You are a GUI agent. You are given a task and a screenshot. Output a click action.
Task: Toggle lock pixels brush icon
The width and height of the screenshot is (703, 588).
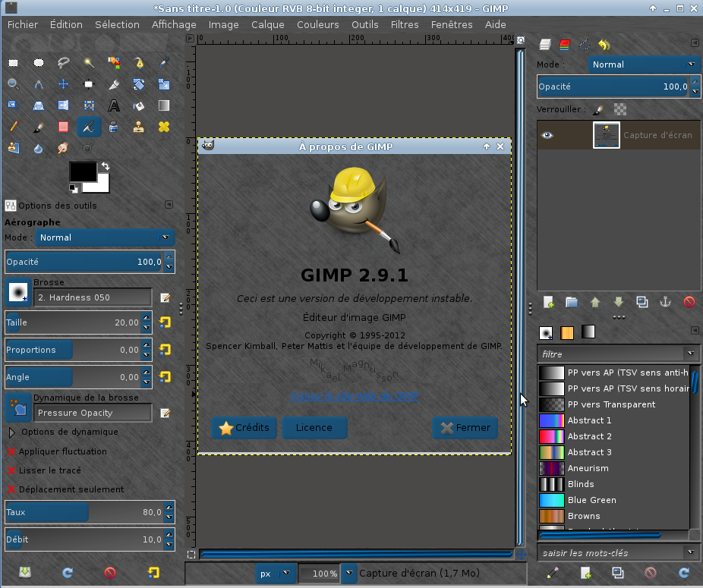click(598, 109)
